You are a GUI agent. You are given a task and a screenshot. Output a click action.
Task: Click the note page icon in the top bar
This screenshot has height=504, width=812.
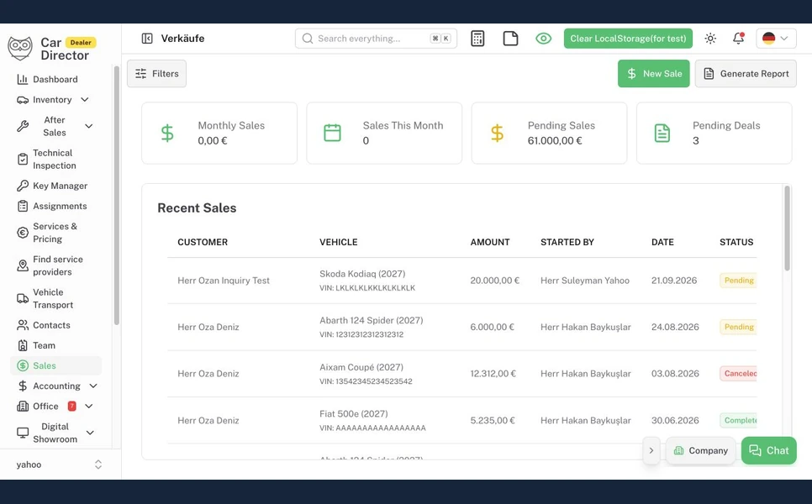click(x=510, y=39)
